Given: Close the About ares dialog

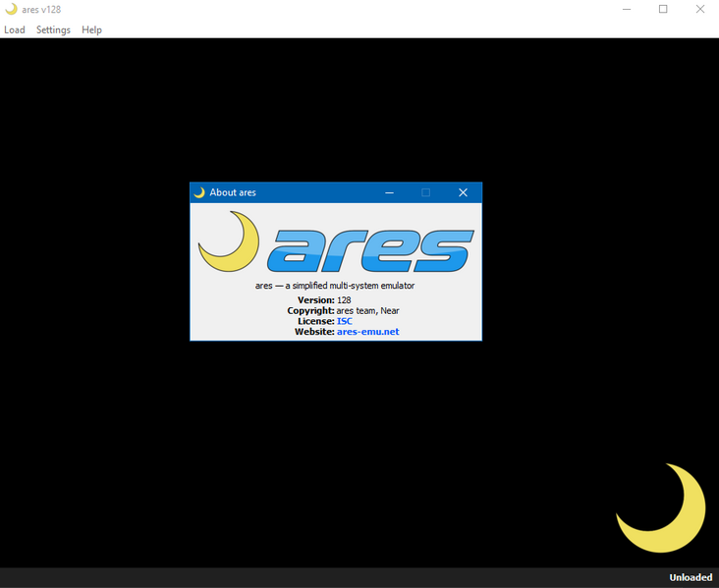Looking at the screenshot, I should (x=463, y=192).
